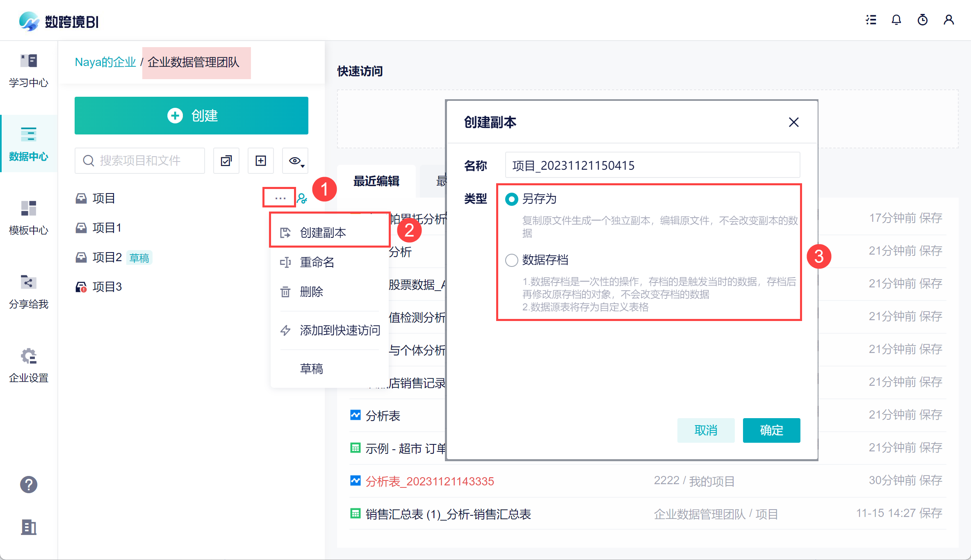Image resolution: width=971 pixels, height=560 pixels.
Task: Click the multi-select checkbox icon beside search
Action: tap(226, 161)
